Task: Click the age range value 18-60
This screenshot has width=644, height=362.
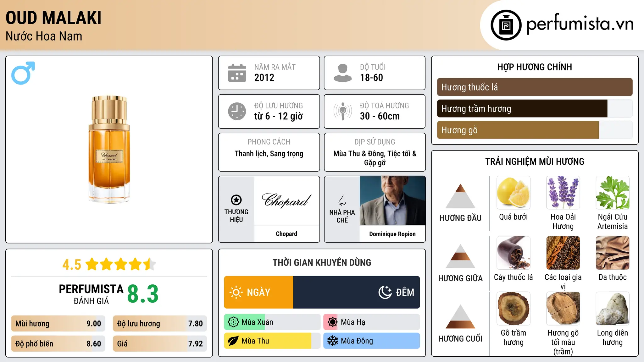Action: pyautogui.click(x=371, y=78)
